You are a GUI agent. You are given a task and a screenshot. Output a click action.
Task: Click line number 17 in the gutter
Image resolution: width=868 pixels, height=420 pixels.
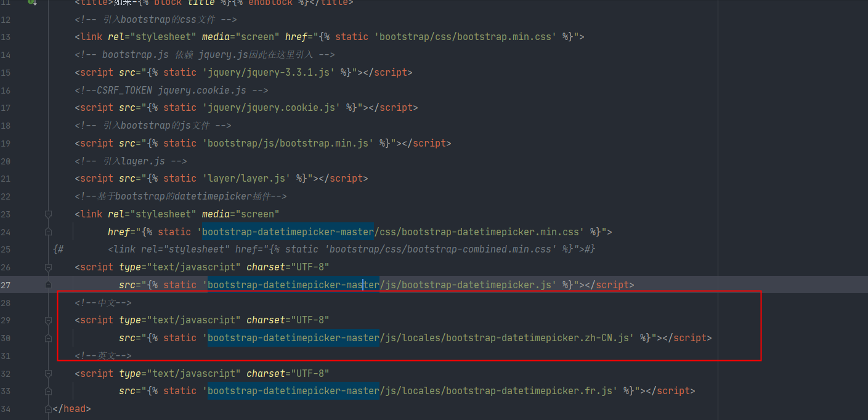pos(6,108)
